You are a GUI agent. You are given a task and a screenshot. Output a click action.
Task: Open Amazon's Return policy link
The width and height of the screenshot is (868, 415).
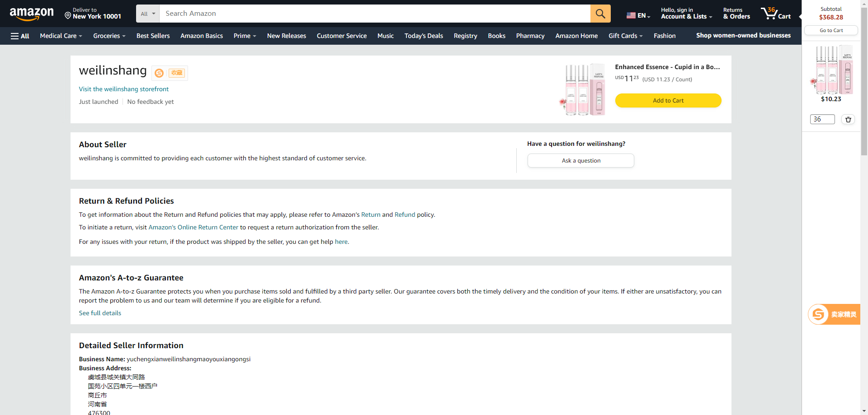point(371,214)
